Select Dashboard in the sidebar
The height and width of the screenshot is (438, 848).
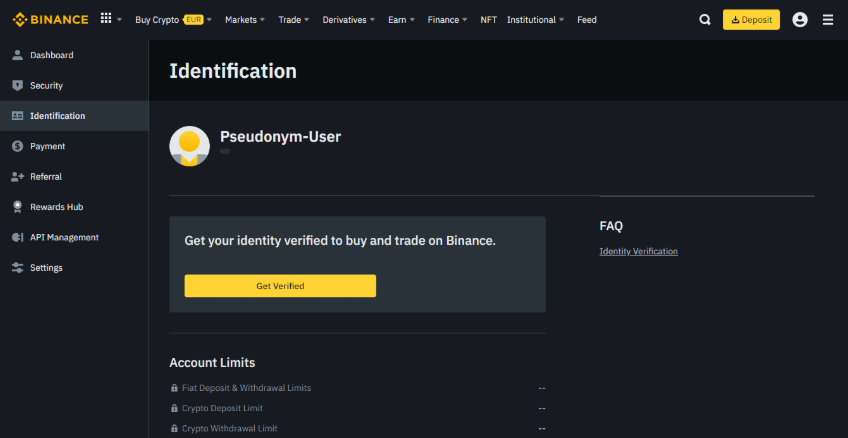tap(51, 55)
